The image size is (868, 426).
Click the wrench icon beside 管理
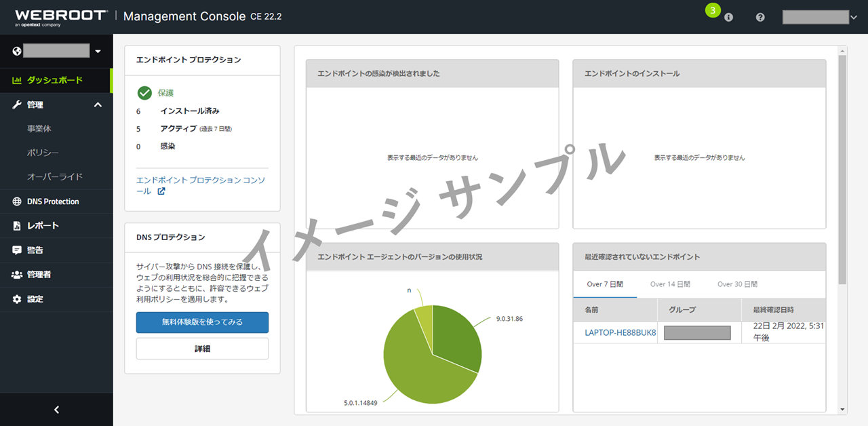[x=17, y=105]
